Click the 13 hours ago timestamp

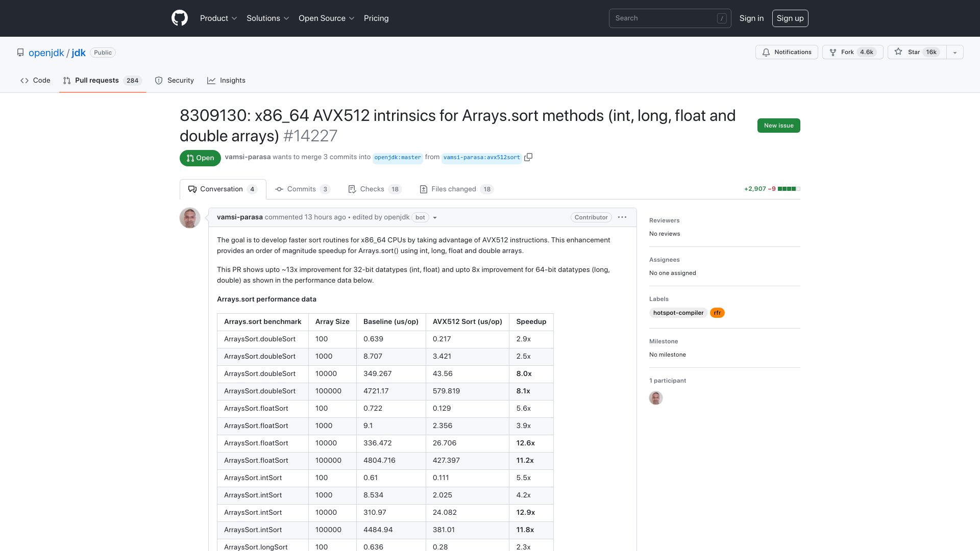pyautogui.click(x=325, y=217)
